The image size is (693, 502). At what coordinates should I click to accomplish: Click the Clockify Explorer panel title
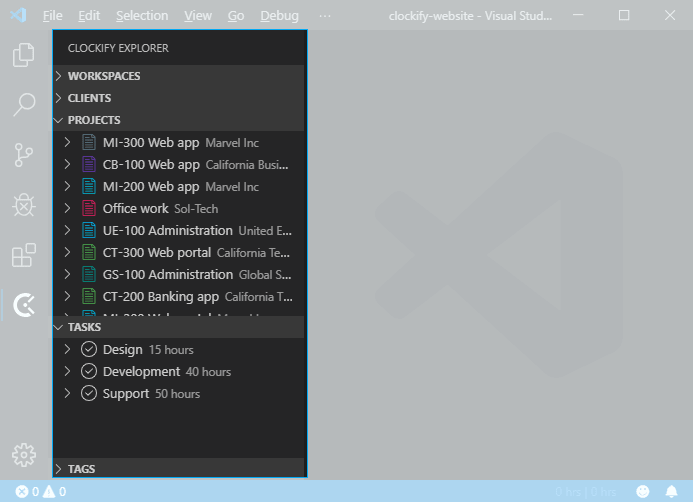point(118,48)
